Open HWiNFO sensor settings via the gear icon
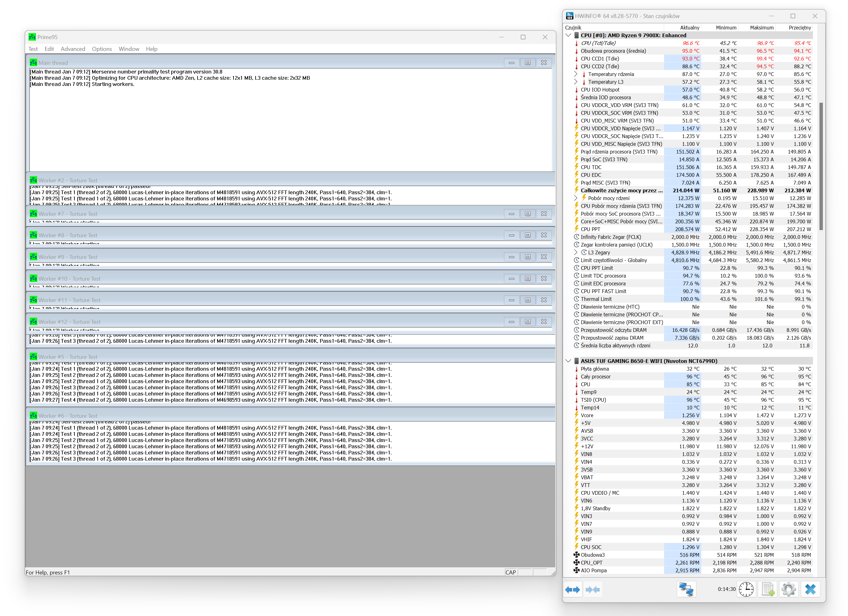Image resolution: width=848 pixels, height=616 pixels. pos(789,589)
